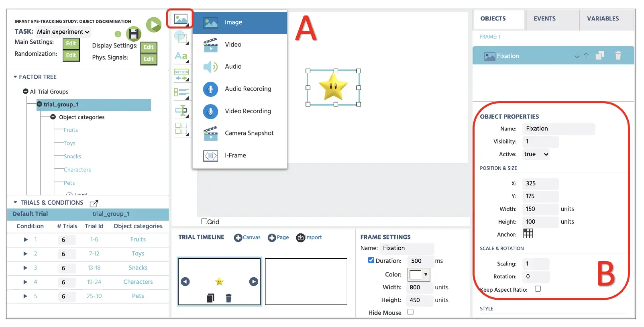This screenshot has height=327, width=644.
Task: Click the save floppy disk icon
Action: (134, 34)
